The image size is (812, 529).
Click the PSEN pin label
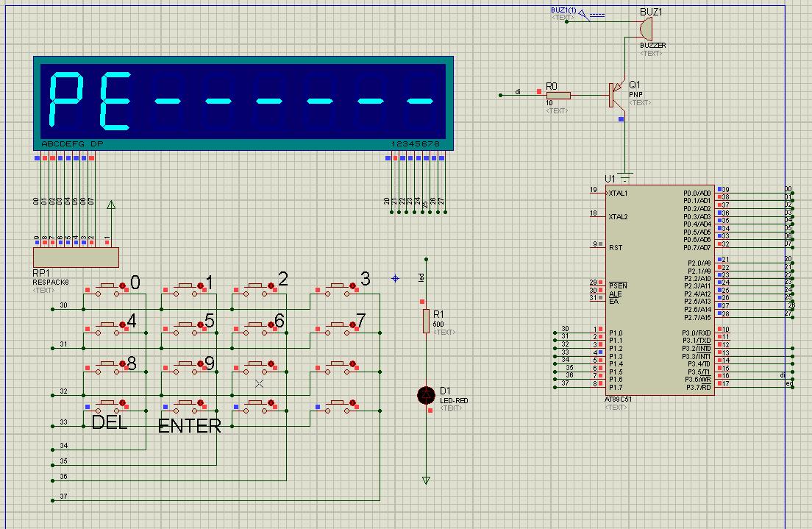pos(619,286)
